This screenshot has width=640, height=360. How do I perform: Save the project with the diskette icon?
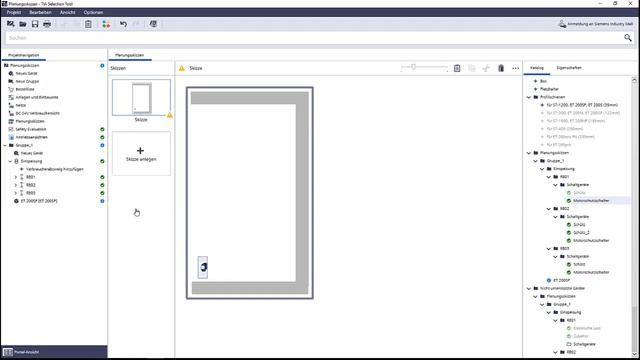click(35, 24)
